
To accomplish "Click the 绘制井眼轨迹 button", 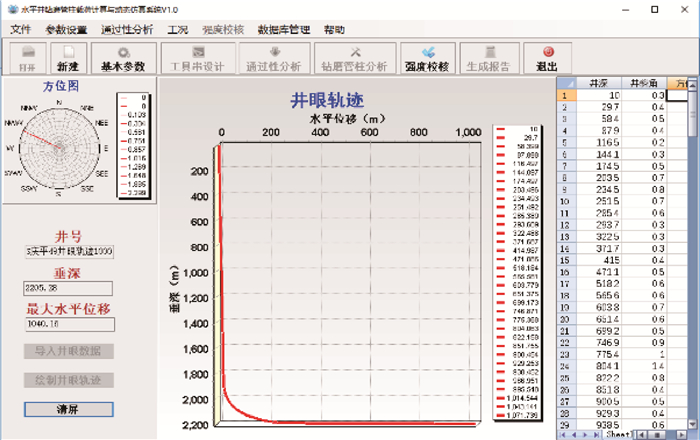I will 68,380.
